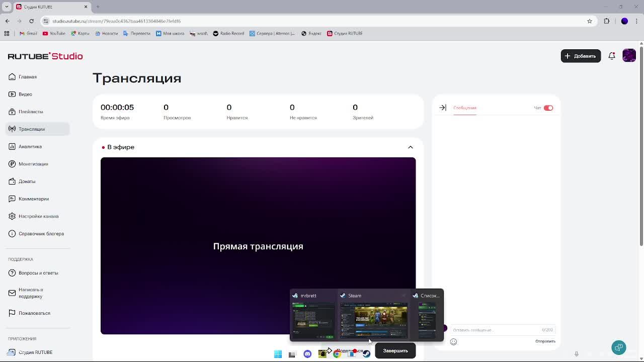Image resolution: width=644 pixels, height=362 pixels.
Task: Select the mrbrett Steam window preview
Action: coord(313,315)
